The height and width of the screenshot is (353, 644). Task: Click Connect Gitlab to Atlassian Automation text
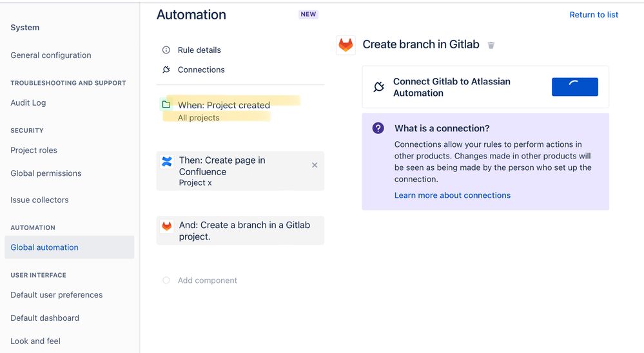[452, 88]
